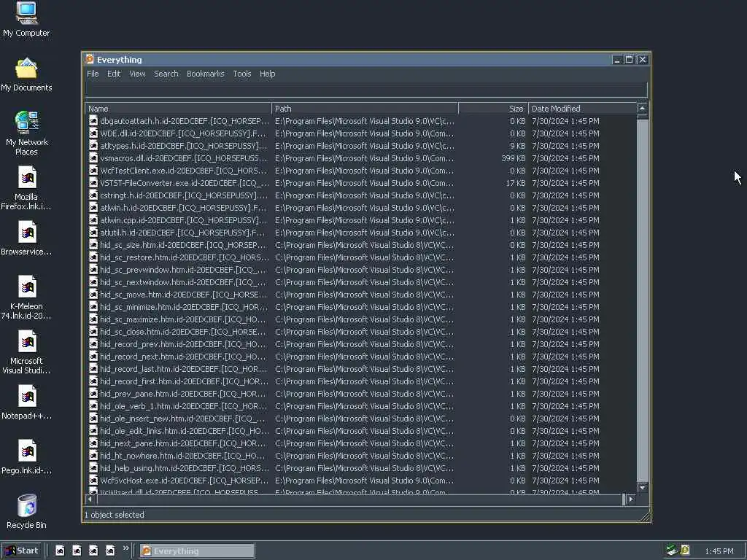Click first quick launch icon in taskbar
The image size is (747, 560).
click(60, 551)
